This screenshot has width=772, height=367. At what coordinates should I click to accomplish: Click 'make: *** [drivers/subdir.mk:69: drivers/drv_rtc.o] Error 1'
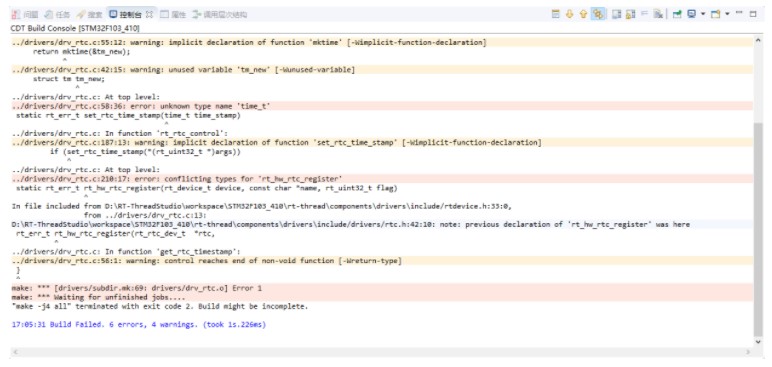click(x=136, y=288)
